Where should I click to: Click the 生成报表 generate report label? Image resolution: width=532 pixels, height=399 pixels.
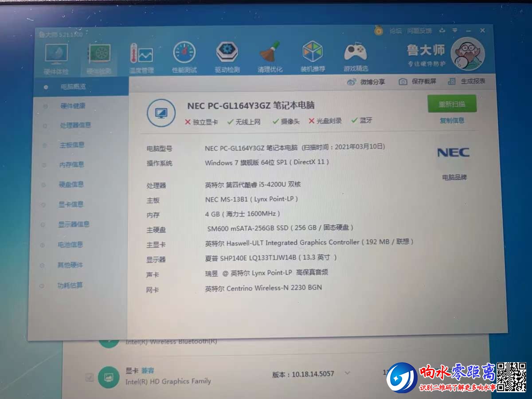coord(473,81)
